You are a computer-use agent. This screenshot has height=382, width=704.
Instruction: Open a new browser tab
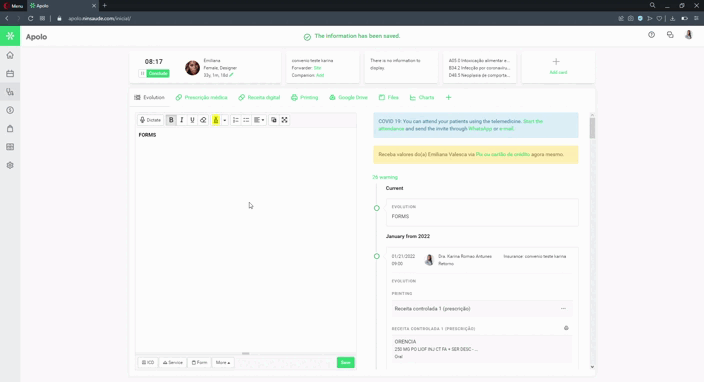pyautogui.click(x=105, y=5)
